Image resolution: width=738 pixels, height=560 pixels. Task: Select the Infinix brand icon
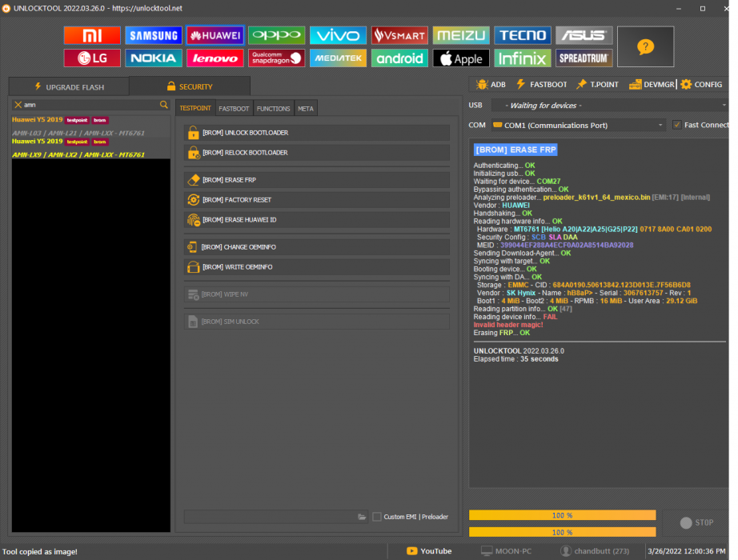pyautogui.click(x=523, y=58)
